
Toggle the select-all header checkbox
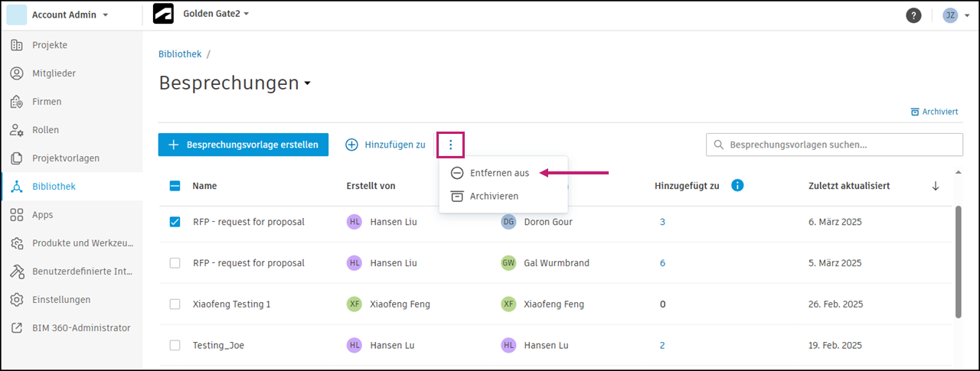pyautogui.click(x=175, y=186)
